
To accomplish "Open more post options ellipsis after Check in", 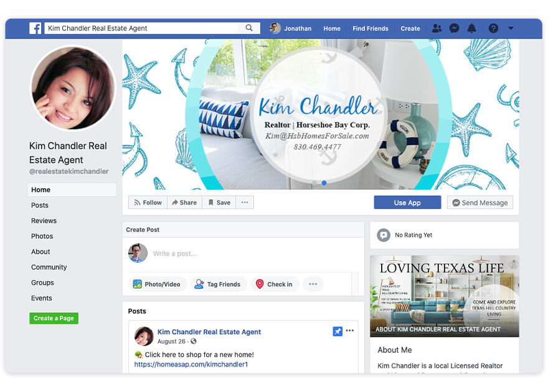I will pyautogui.click(x=313, y=284).
